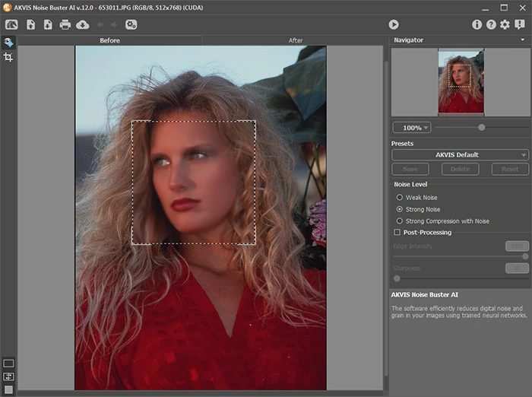Viewport: 532px width, 397px height.
Task: Open the AKVIS home page icon
Action: tap(11, 24)
